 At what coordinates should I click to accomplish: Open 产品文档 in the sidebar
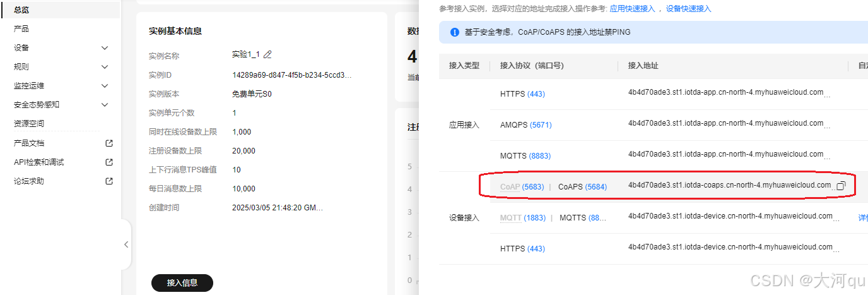point(29,143)
